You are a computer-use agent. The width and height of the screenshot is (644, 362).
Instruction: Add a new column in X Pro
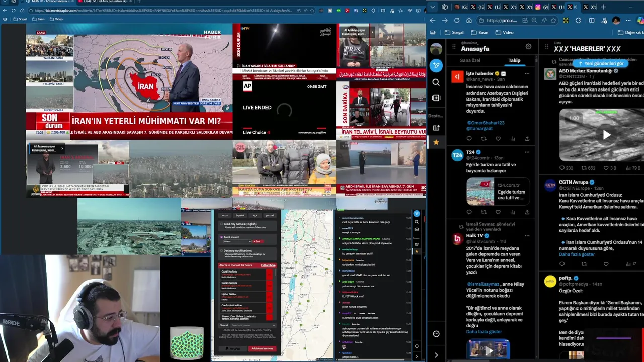[x=436, y=128]
